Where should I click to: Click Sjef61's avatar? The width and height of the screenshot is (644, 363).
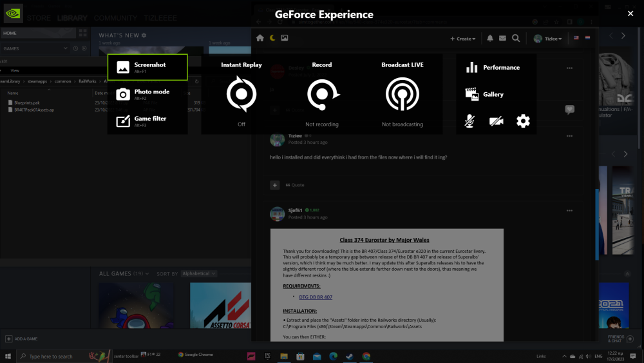click(277, 214)
